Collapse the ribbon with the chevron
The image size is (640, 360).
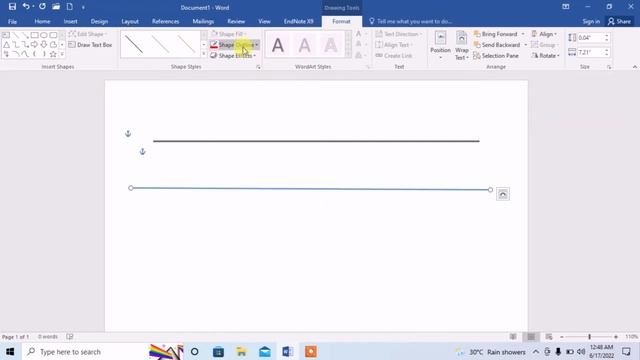[635, 67]
